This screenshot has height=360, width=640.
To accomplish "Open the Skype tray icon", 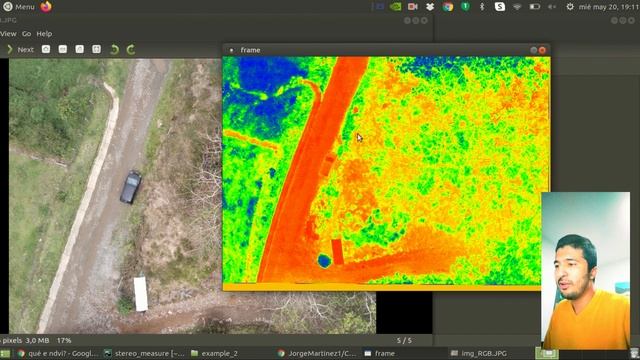I will coord(500,7).
